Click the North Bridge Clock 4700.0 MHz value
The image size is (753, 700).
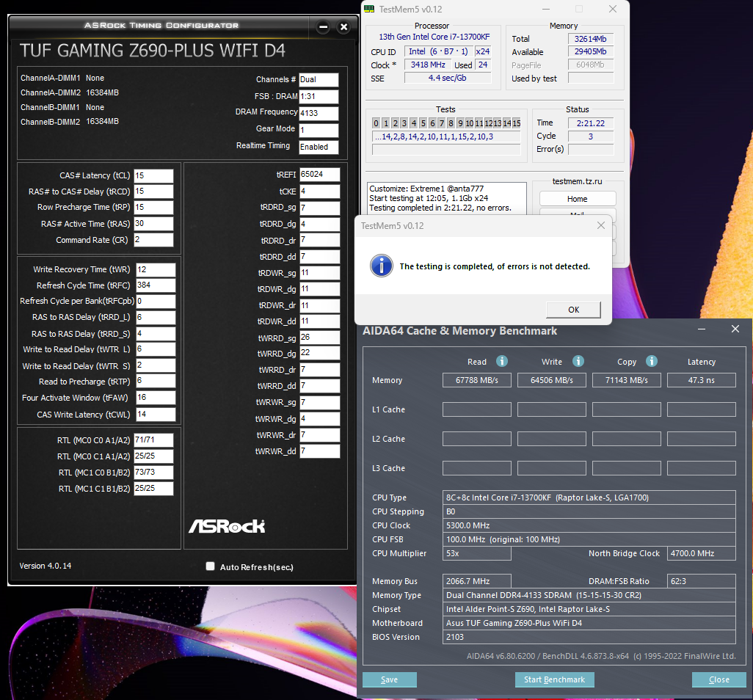[x=702, y=553]
